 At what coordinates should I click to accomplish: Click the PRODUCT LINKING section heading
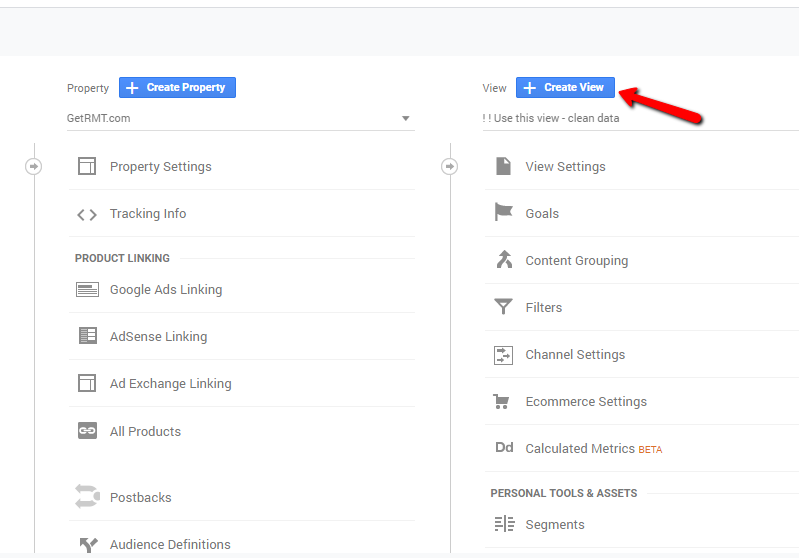pyautogui.click(x=122, y=258)
